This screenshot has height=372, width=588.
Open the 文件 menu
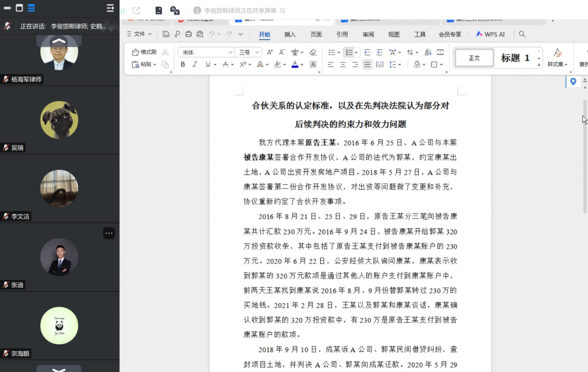coord(139,34)
